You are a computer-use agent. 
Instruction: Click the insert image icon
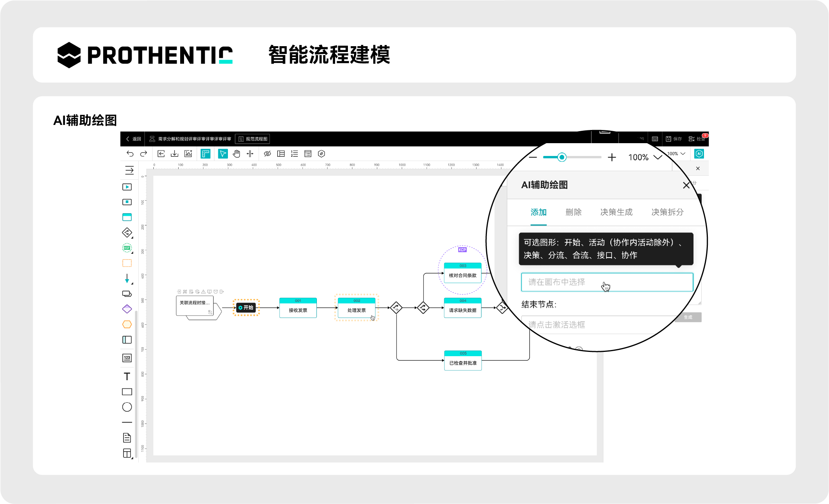(188, 154)
